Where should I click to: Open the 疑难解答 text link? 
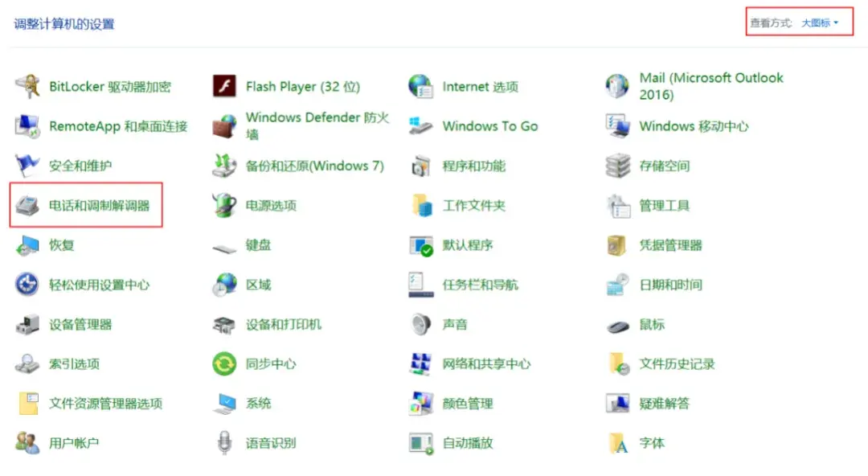[x=665, y=404]
